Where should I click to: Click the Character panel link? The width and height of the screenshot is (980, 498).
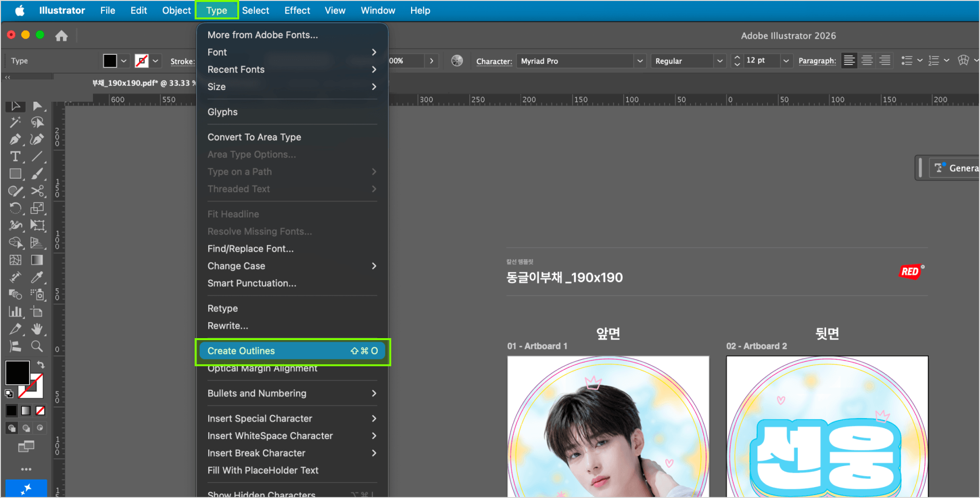494,62
